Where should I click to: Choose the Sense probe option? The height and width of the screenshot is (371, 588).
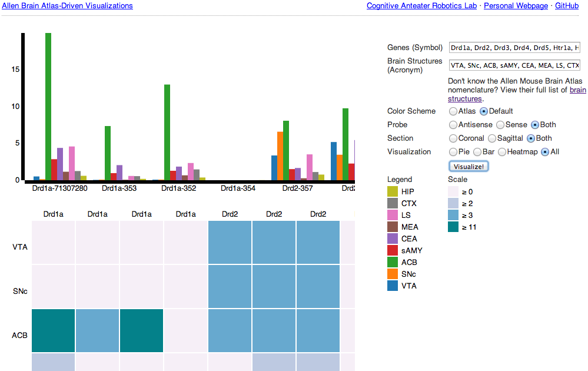[x=500, y=125]
